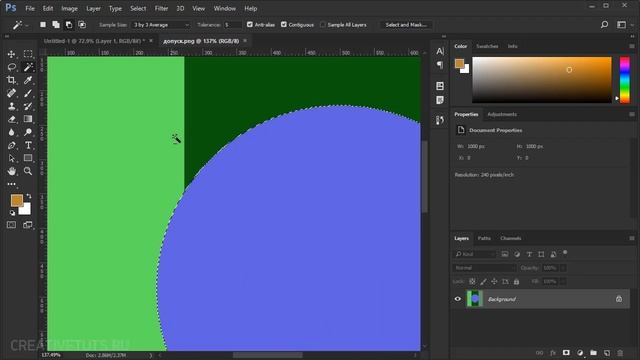Image resolution: width=640 pixels, height=360 pixels.
Task: Select the Gradient tool
Action: coord(28,119)
